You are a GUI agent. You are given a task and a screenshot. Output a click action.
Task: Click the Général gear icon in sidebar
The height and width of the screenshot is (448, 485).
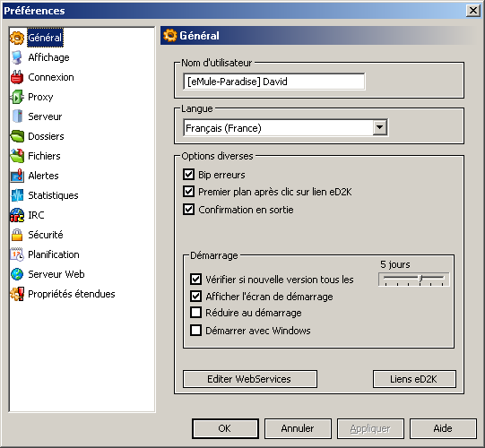[17, 38]
